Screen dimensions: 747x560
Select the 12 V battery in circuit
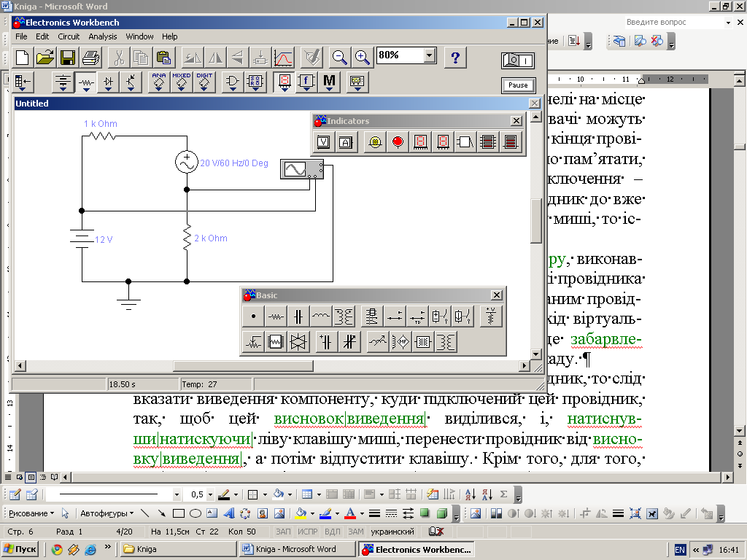point(82,238)
